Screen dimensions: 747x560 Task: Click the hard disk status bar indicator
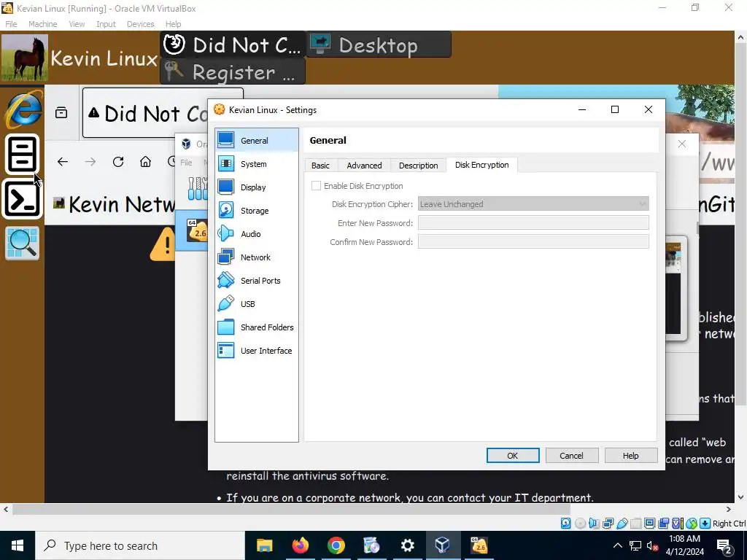point(565,524)
